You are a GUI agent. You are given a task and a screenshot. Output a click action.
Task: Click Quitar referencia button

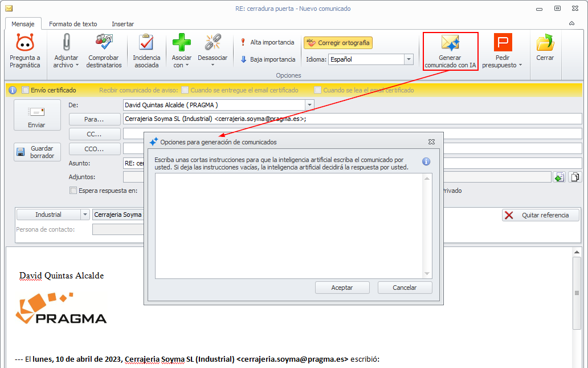tap(540, 215)
